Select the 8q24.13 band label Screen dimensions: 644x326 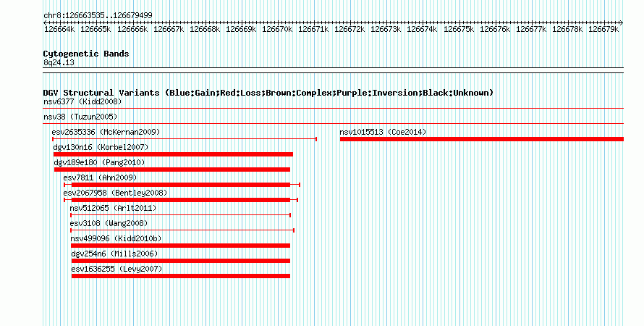click(59, 62)
